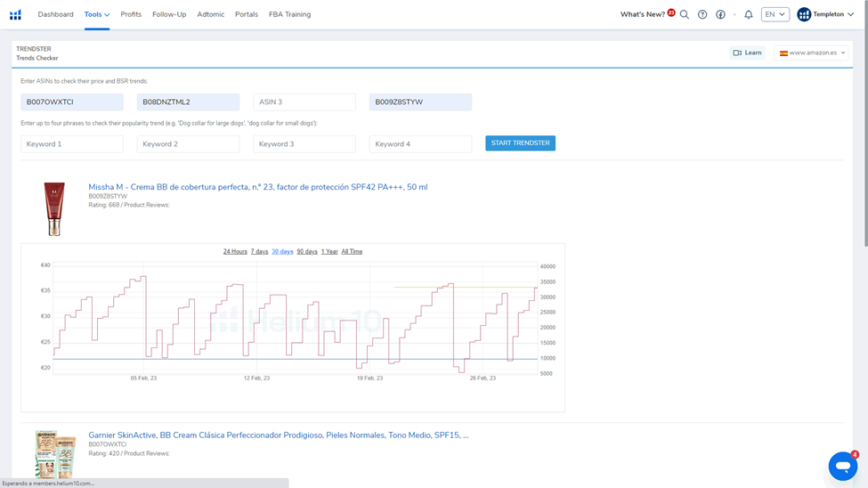The height and width of the screenshot is (488, 868).
Task: Click the What's New notification badge
Action: click(671, 12)
